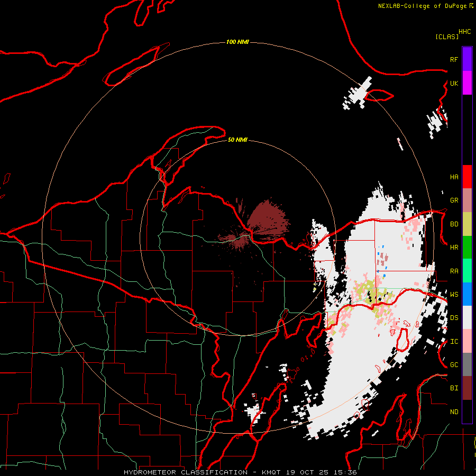The height and width of the screenshot is (476, 476).
Task: Click the 50 NMI range ring label
Action: (237, 140)
